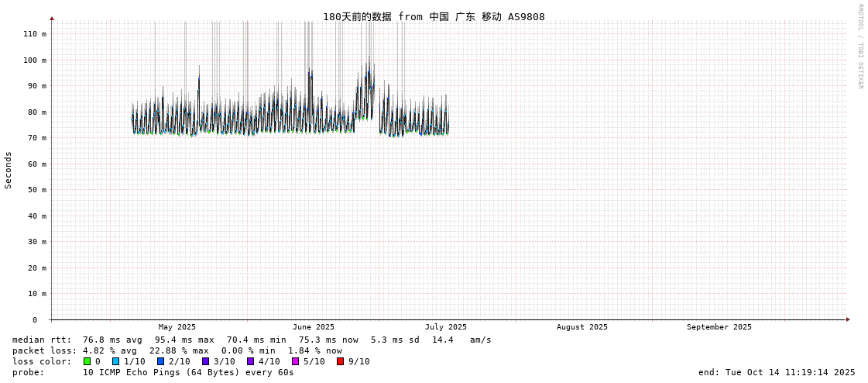Click the graph title mentioning AS9808
The image size is (868, 383).
[434, 17]
